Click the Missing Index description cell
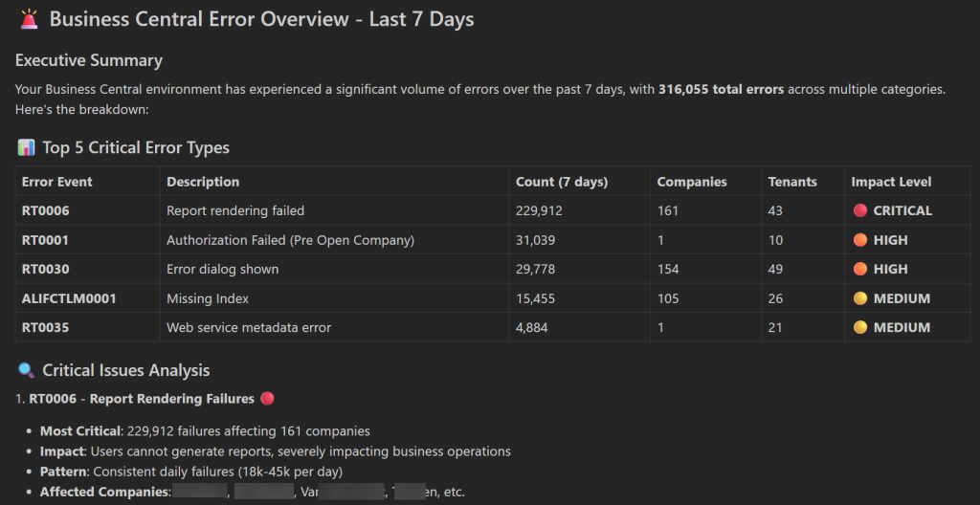This screenshot has width=980, height=505. tap(208, 298)
